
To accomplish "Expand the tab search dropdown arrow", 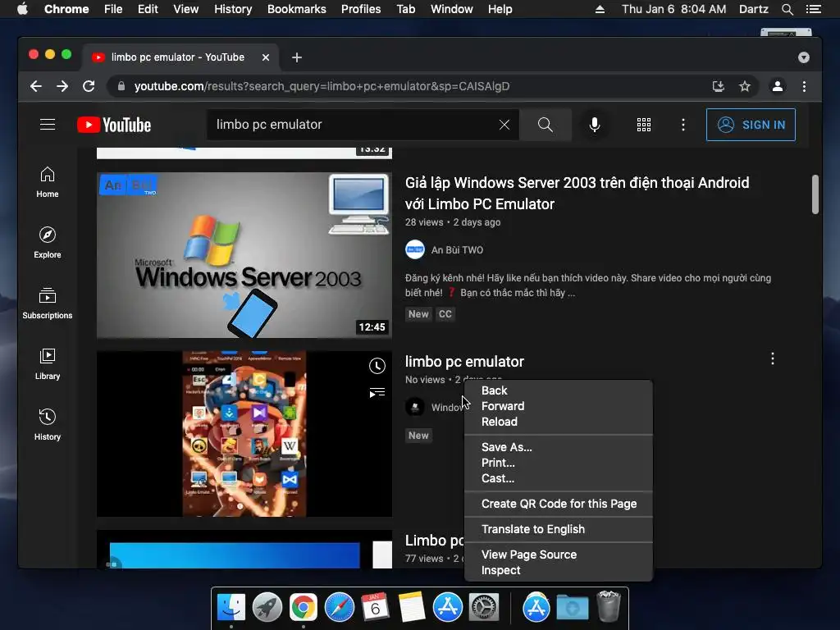I will click(x=804, y=57).
